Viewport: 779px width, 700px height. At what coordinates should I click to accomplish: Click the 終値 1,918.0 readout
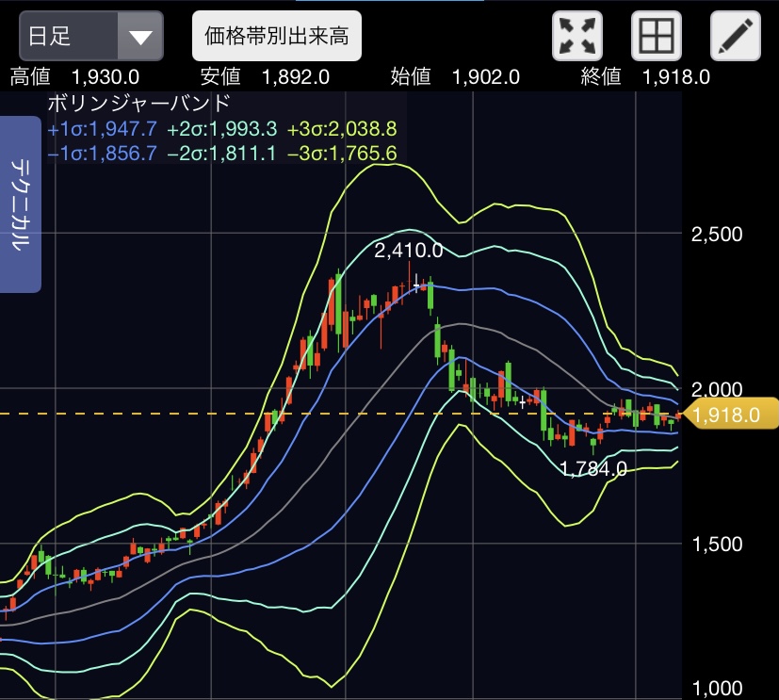coord(645,77)
